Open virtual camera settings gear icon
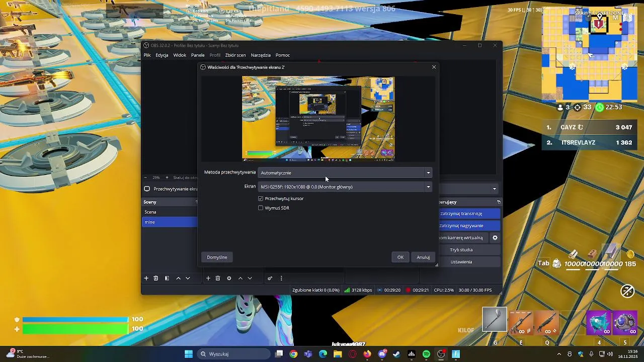Screen dimensions: 644x362 point(495,238)
